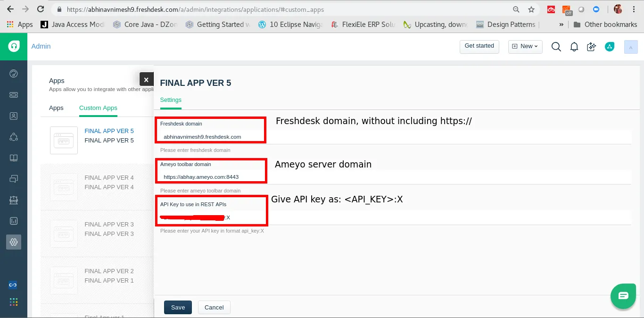
Task: Open the Solutions book sidebar icon
Action: (14, 158)
